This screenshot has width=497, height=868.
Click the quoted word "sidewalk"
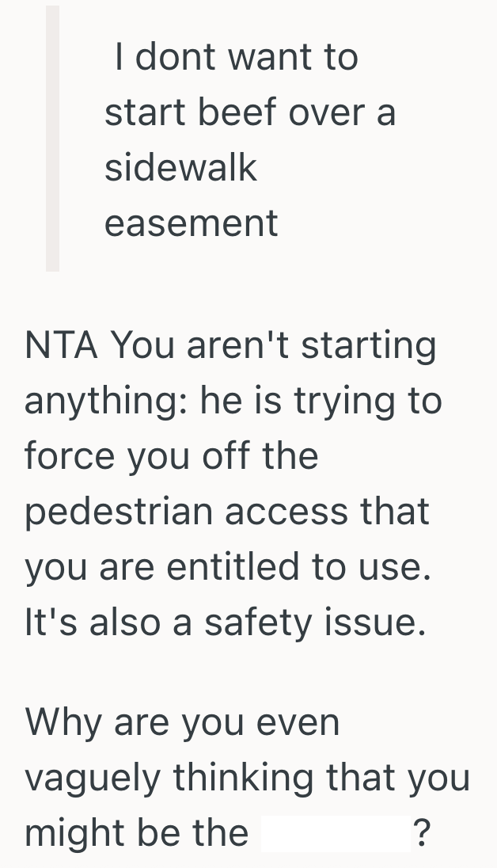(x=180, y=168)
